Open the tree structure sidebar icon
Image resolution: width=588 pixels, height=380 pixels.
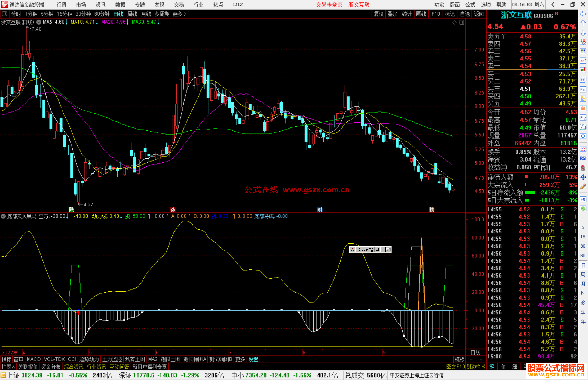(583, 99)
